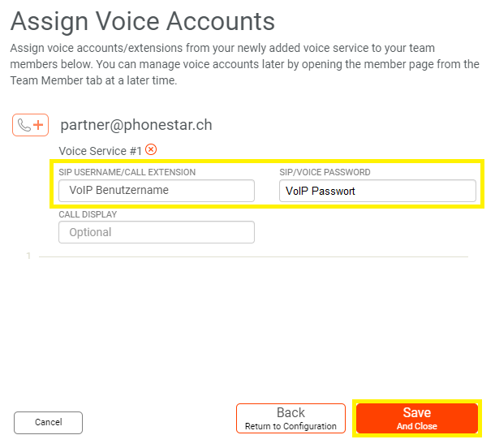This screenshot has height=448, width=495.
Task: Click the horizontal divider below Call Display
Action: tap(253, 257)
